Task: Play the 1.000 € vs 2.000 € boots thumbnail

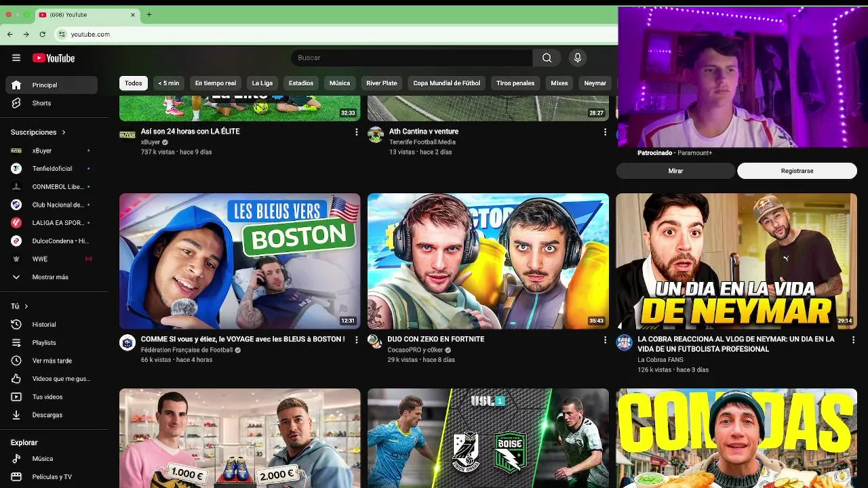Action: point(240,438)
